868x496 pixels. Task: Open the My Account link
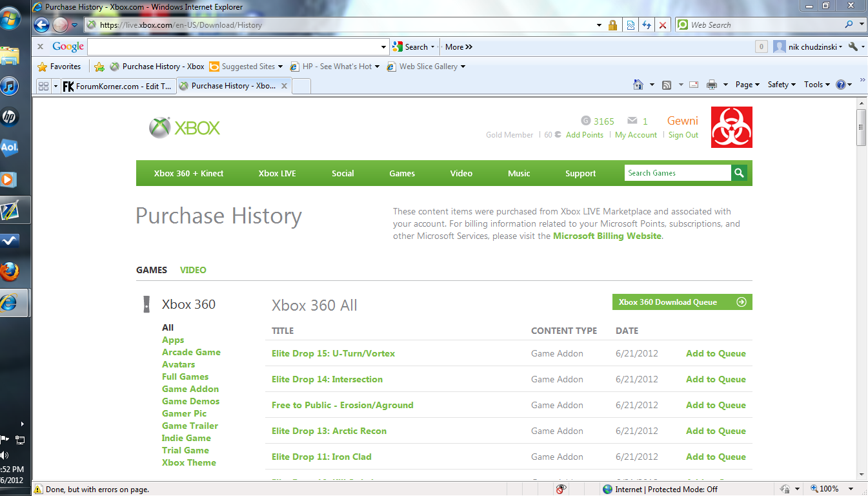pos(636,135)
